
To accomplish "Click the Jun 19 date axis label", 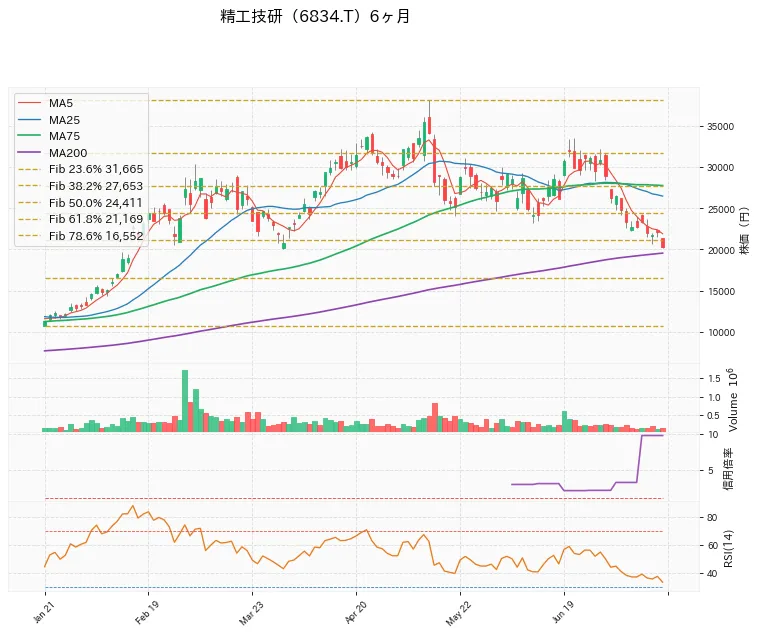I will (562, 611).
